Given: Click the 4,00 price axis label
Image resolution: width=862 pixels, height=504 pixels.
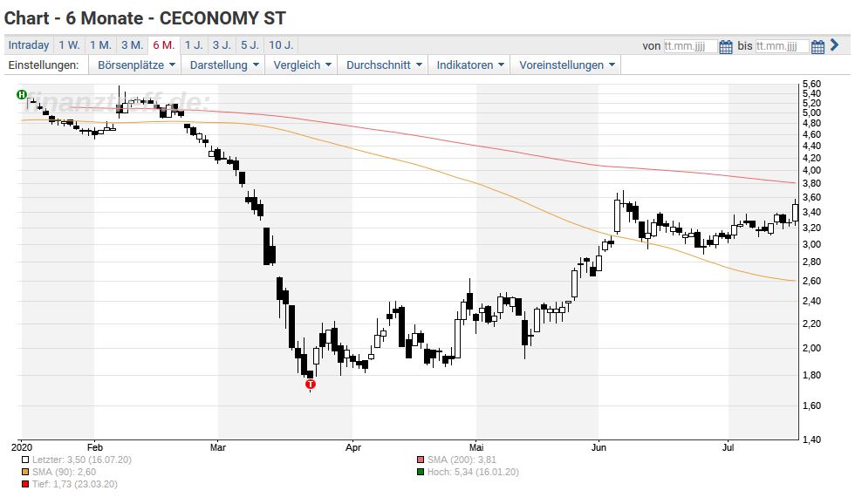Looking at the screenshot, I should 811,170.
